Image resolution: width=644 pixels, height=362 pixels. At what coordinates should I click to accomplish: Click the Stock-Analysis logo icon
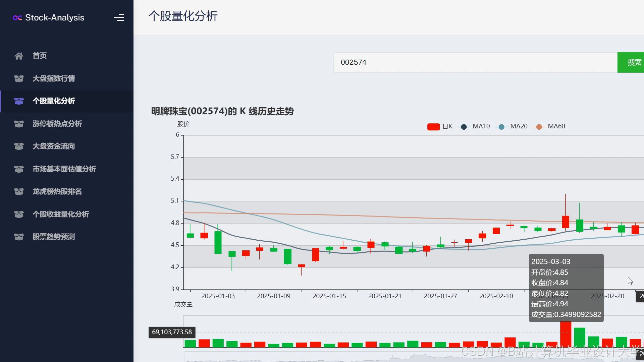17,18
